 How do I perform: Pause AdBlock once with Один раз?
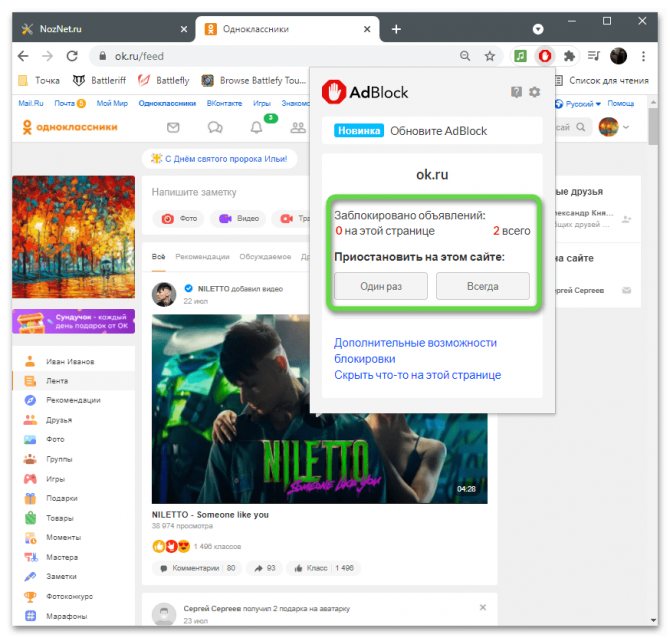(381, 286)
